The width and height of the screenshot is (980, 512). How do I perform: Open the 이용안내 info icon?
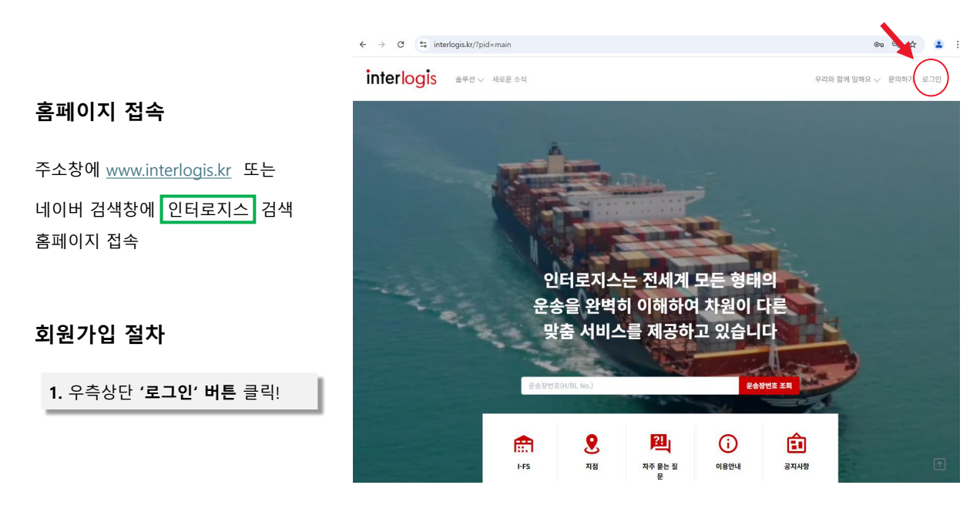[728, 444]
